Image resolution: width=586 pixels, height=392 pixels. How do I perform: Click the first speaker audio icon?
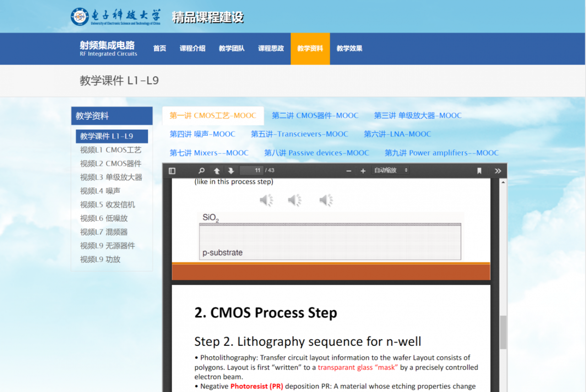pyautogui.click(x=266, y=200)
